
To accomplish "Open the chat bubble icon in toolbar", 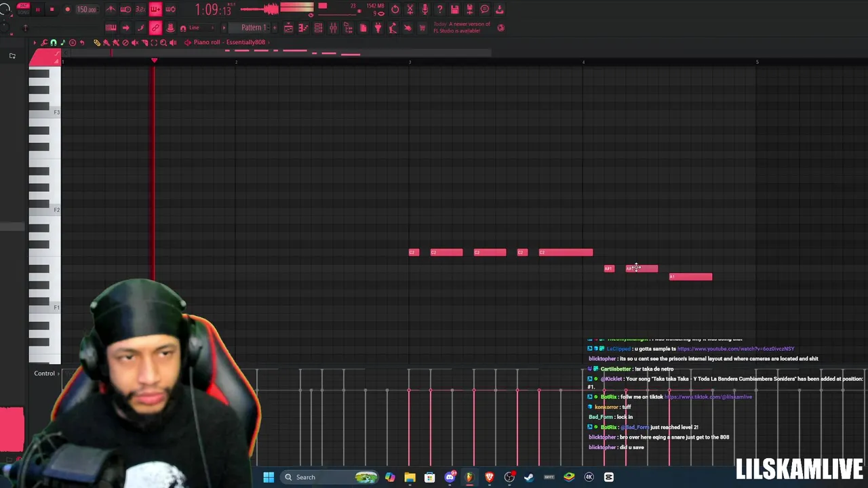I will [x=485, y=9].
